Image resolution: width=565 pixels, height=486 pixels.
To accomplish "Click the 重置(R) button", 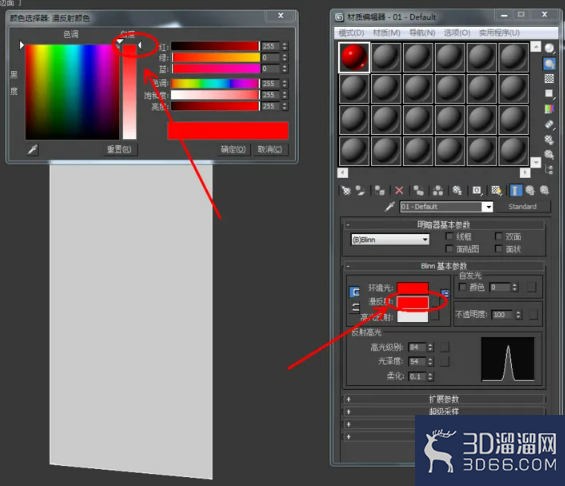I will click(119, 149).
